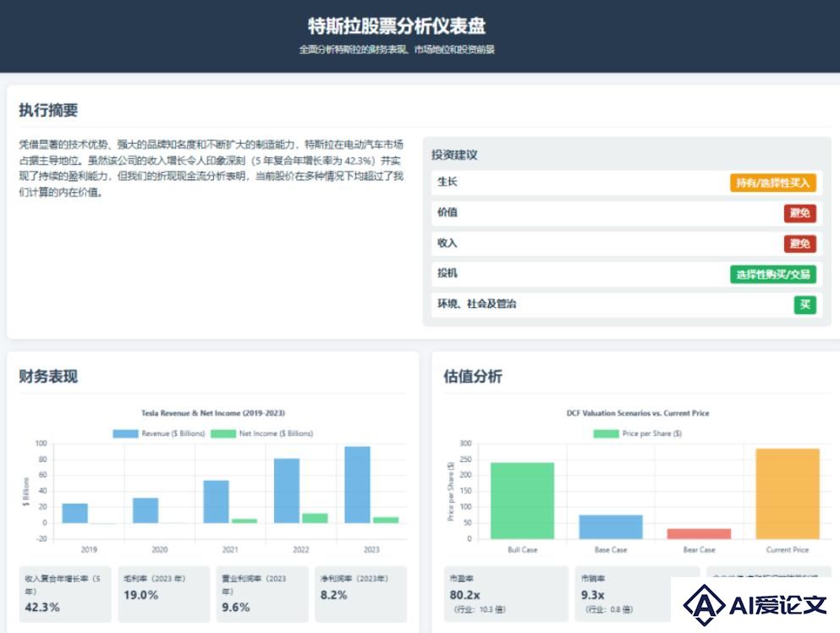This screenshot has height=633, width=840.
Task: Click the 2022 blue revenue bar
Action: [x=287, y=491]
